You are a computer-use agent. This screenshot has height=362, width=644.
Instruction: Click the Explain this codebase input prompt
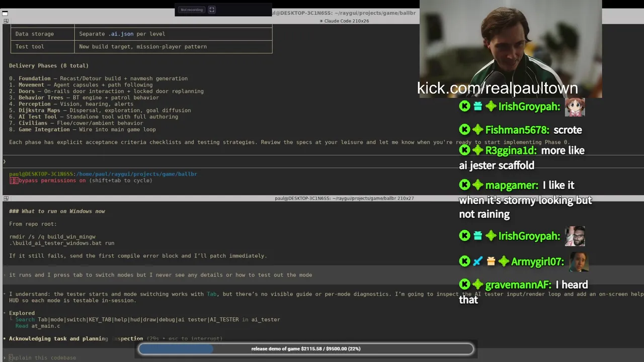tap(42, 357)
